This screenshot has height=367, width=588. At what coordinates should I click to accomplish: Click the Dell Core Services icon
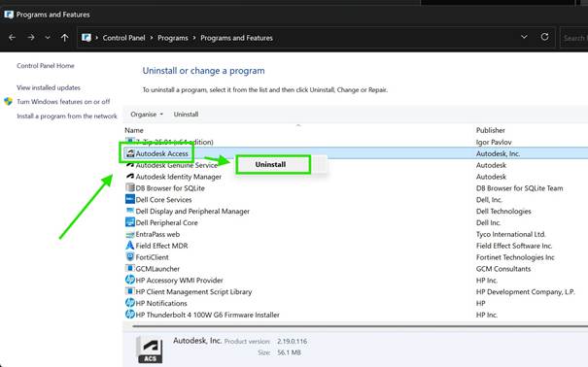(130, 199)
